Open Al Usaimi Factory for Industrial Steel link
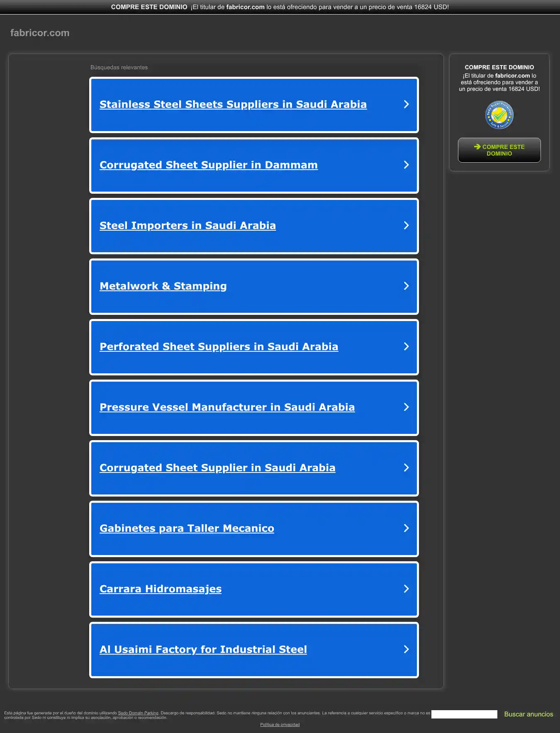Viewport: 560px width, 733px height. [203, 650]
